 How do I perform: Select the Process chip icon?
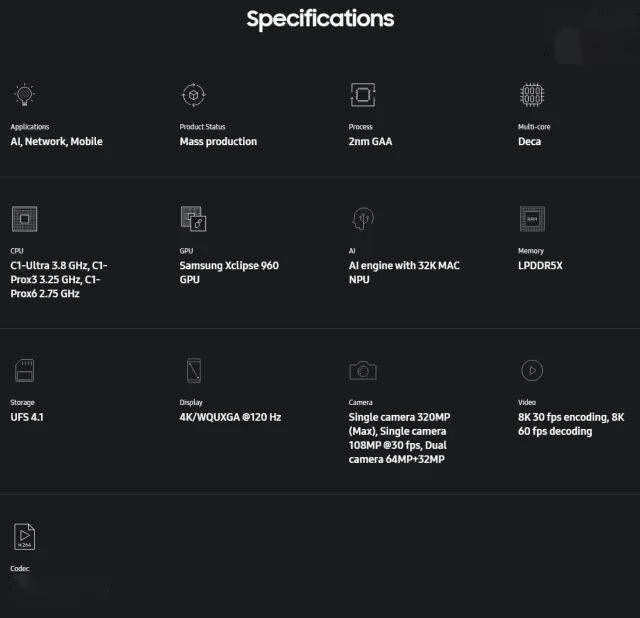(x=362, y=95)
